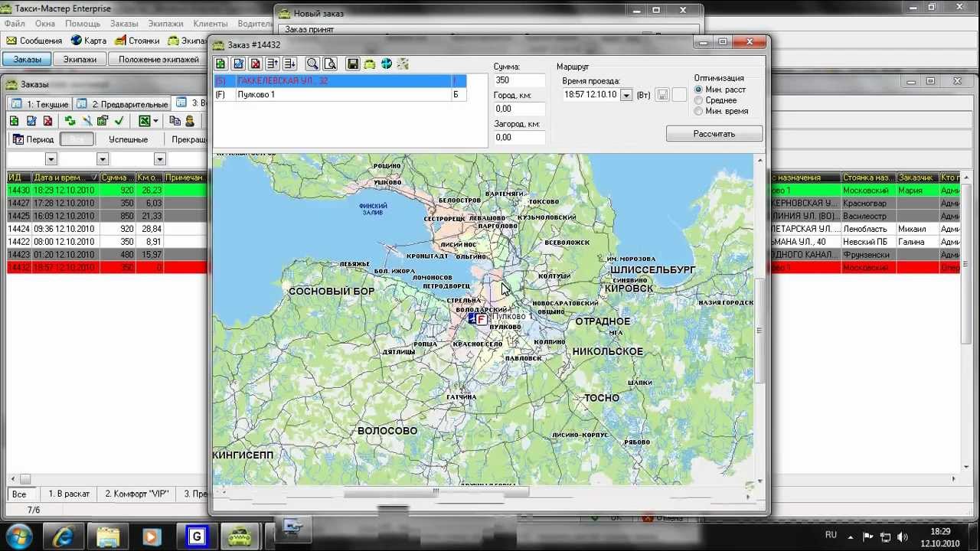Screen dimensions: 980x551
Task: Click small save icon next to travel time
Action: point(662,95)
